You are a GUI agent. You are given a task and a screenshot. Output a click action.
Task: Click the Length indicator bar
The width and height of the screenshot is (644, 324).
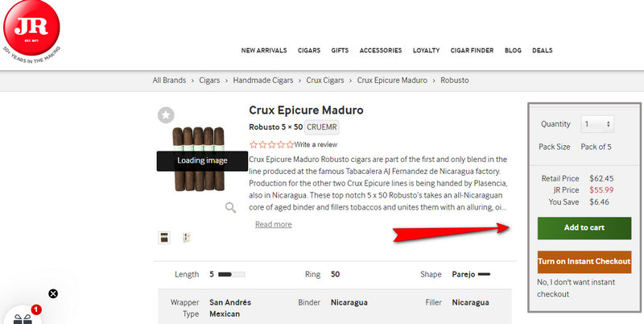[x=231, y=275]
